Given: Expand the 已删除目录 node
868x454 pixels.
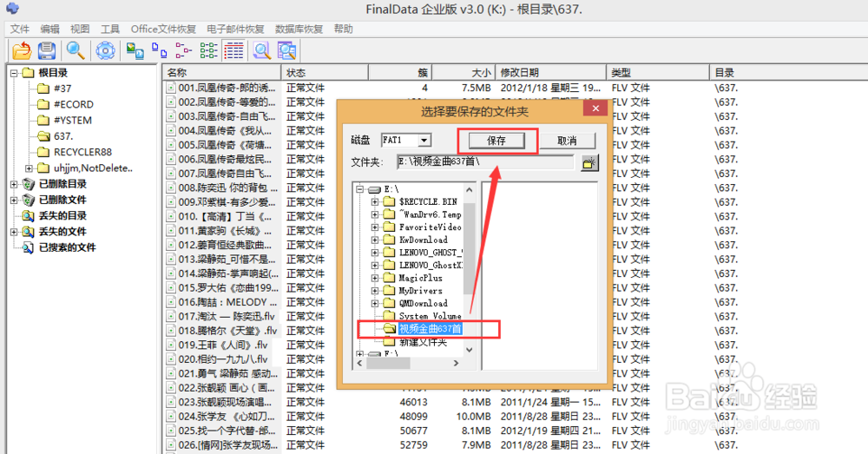Looking at the screenshot, I should 14,184.
